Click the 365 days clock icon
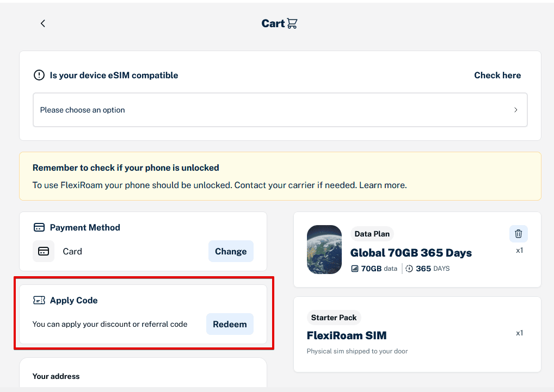This screenshot has width=554, height=392. (x=409, y=269)
